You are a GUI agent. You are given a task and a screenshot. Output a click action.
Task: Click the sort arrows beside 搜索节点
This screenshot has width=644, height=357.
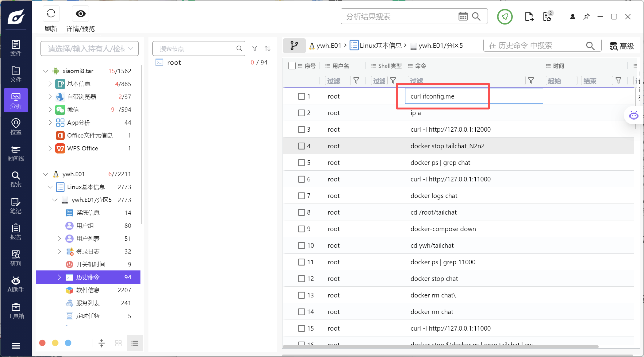point(267,49)
